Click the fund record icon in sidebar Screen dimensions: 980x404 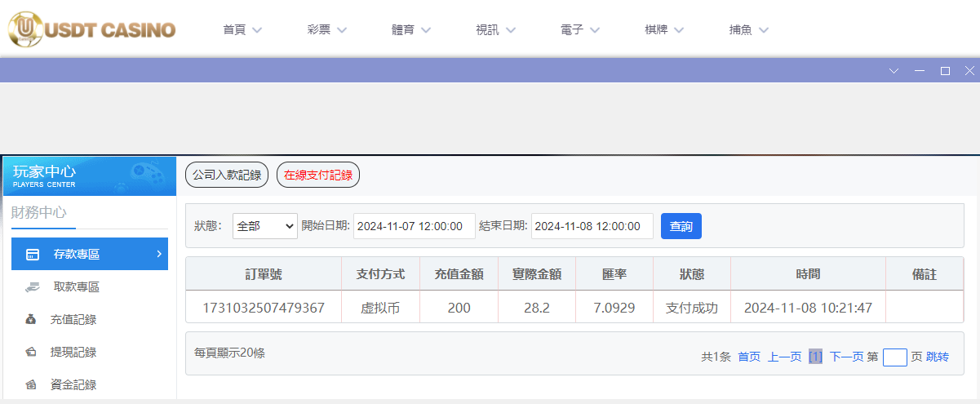pos(31,384)
